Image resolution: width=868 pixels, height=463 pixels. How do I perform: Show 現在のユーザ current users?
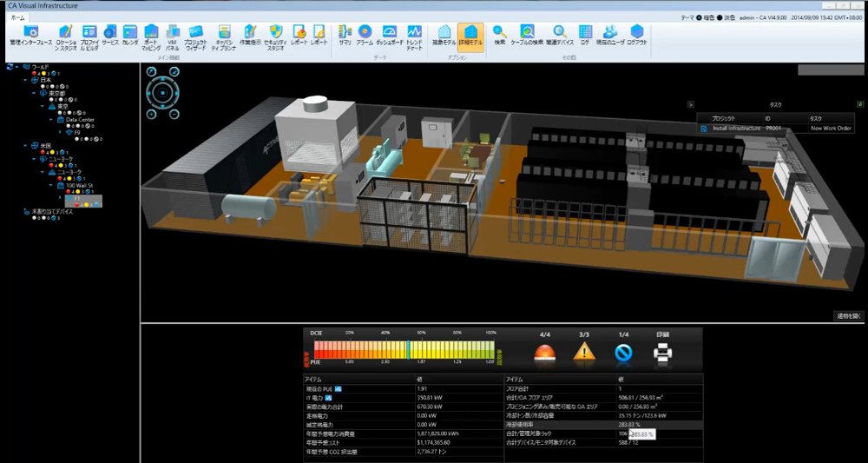pos(610,35)
